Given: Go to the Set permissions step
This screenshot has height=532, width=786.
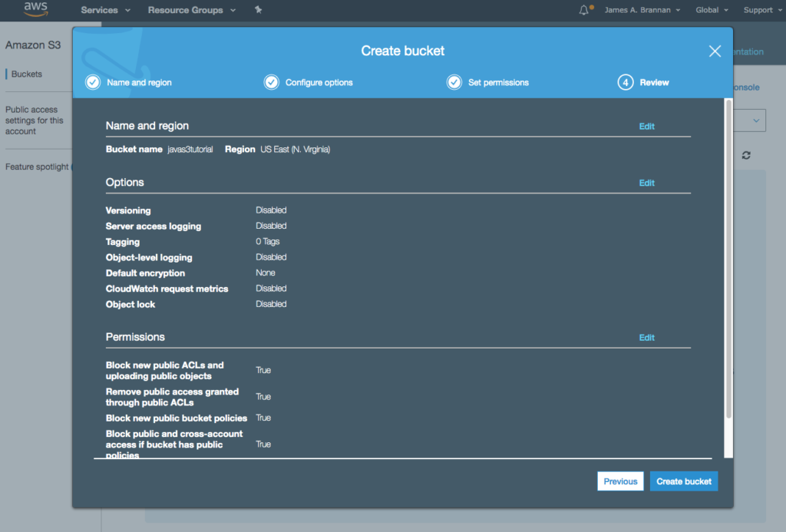Looking at the screenshot, I should tap(498, 82).
